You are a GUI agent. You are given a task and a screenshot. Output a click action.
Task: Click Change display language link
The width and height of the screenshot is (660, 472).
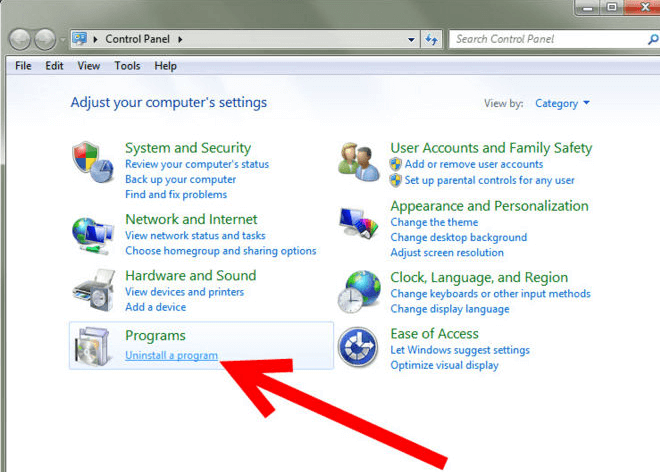[x=450, y=309]
